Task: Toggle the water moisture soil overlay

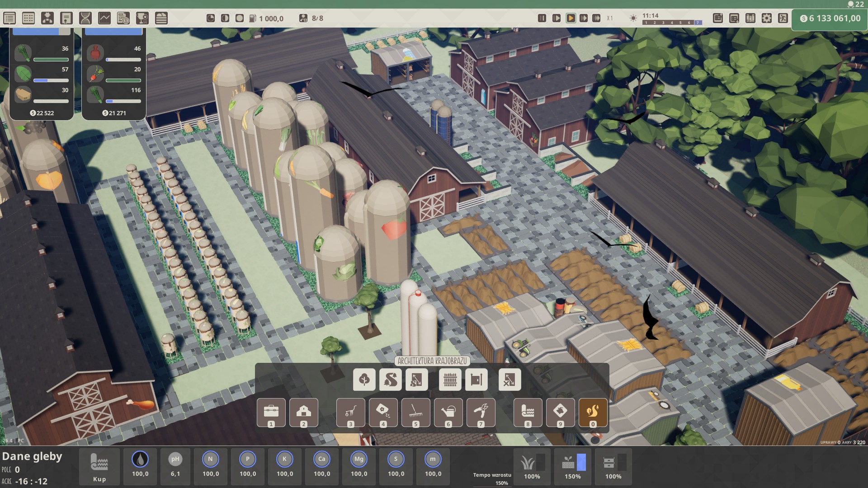Action: [x=140, y=460]
